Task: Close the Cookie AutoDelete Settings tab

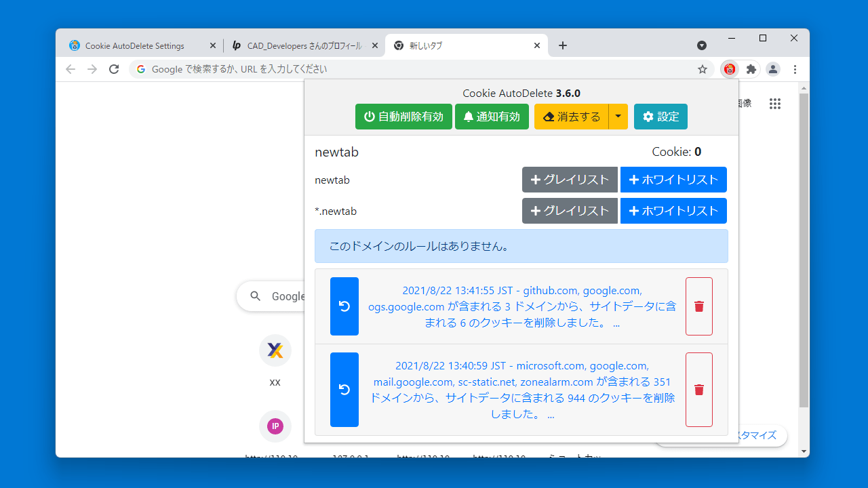Action: 212,45
